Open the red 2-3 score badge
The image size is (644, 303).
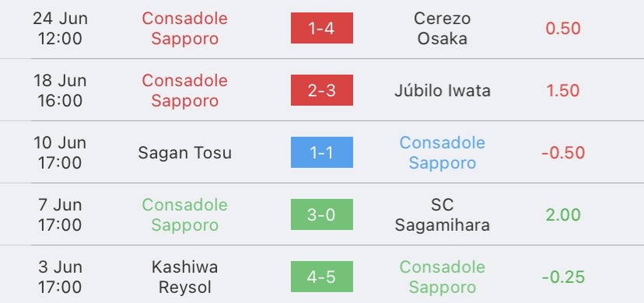pos(321,90)
